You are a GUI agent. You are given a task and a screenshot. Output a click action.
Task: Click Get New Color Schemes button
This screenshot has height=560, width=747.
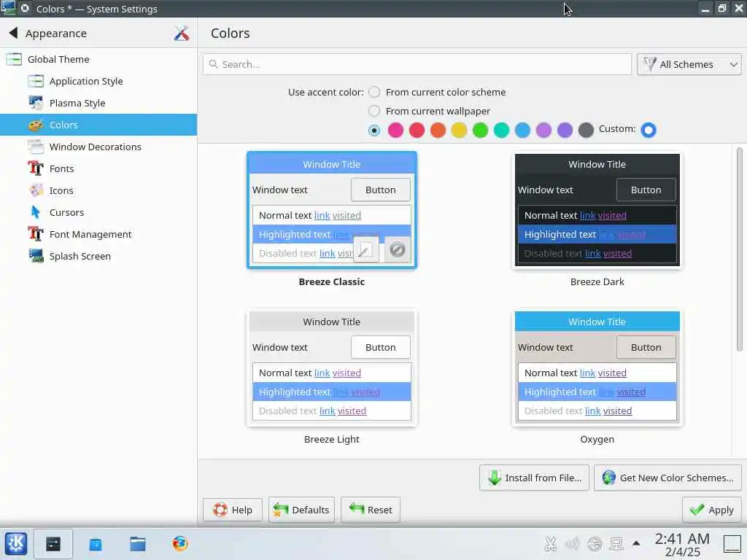[x=667, y=478]
